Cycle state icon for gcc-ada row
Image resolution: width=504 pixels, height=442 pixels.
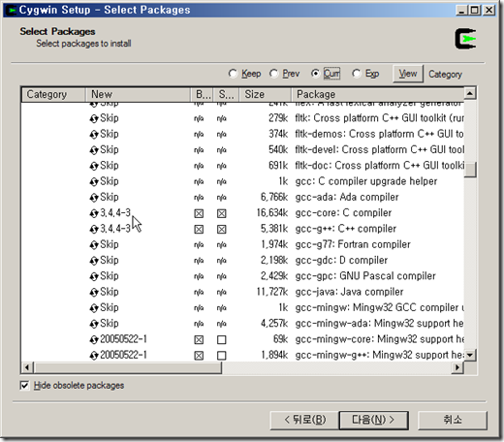point(94,198)
